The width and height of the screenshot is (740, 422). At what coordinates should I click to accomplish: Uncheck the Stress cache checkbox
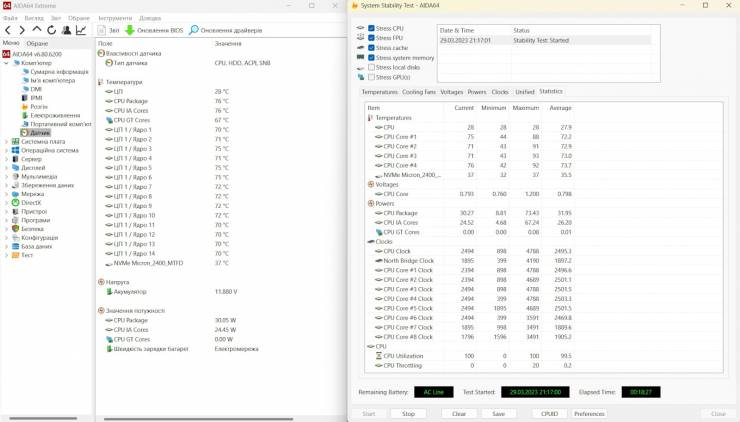click(x=371, y=48)
